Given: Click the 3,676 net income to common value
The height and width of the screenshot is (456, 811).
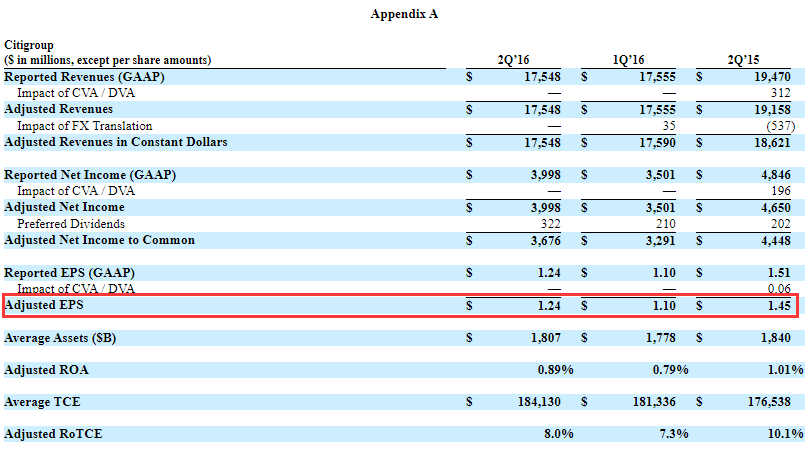Looking at the screenshot, I should [x=546, y=240].
